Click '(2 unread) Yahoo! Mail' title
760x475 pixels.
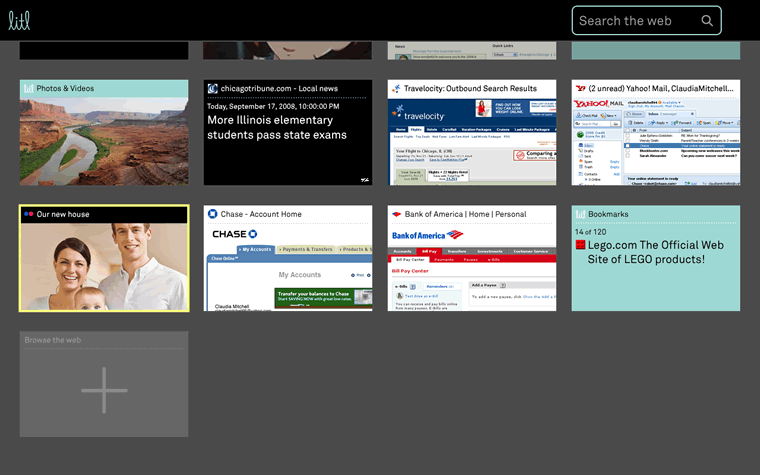coord(661,88)
